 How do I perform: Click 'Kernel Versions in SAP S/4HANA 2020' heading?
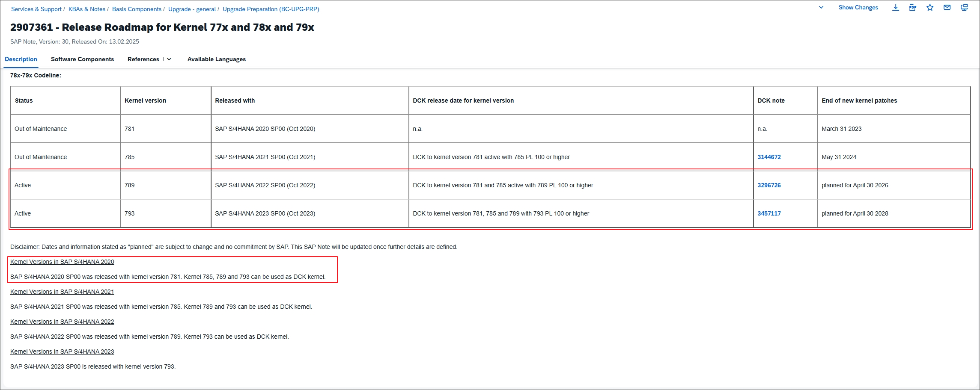coord(62,262)
